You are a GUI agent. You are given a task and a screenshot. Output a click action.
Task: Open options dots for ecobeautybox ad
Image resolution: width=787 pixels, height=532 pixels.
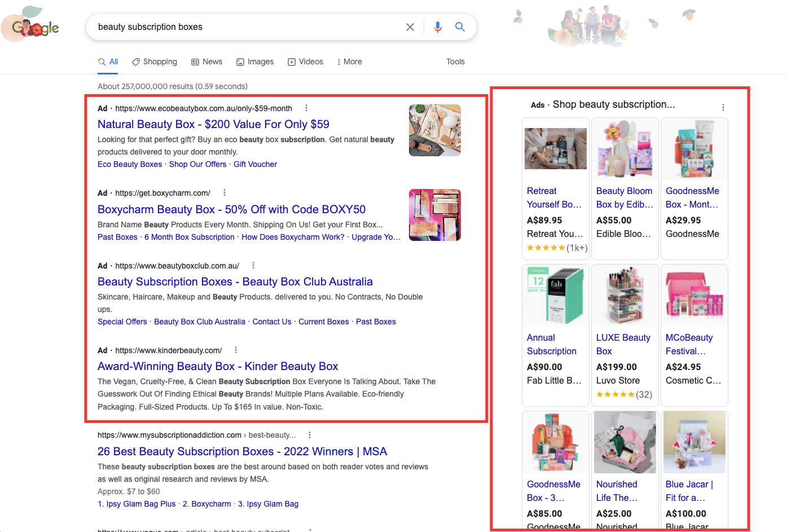[306, 108]
